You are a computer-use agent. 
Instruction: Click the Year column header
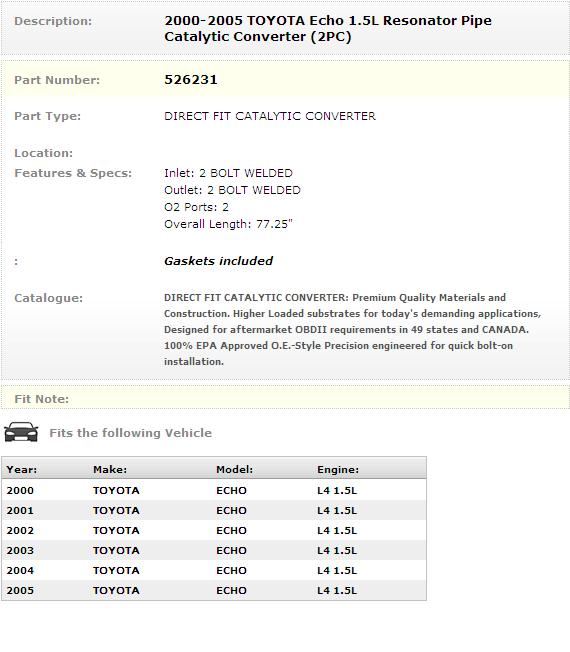pos(22,469)
